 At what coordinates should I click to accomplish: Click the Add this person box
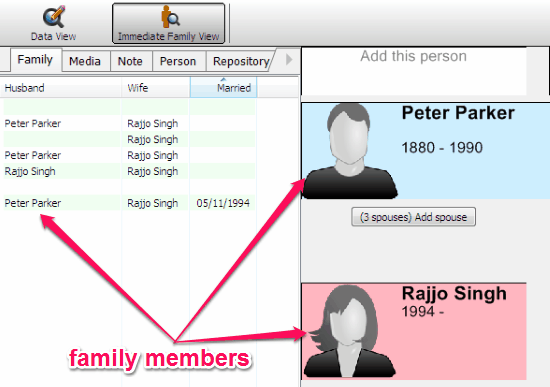pyautogui.click(x=414, y=71)
